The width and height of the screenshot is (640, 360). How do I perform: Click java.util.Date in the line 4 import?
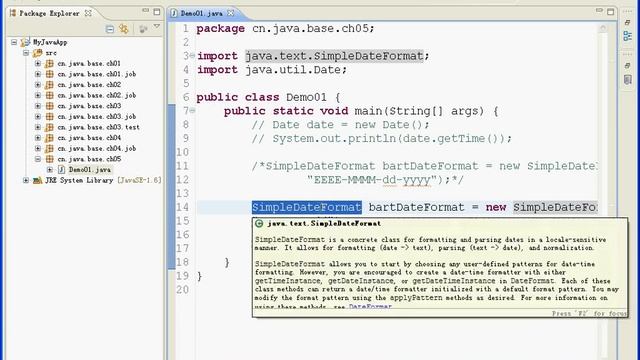pyautogui.click(x=293, y=70)
